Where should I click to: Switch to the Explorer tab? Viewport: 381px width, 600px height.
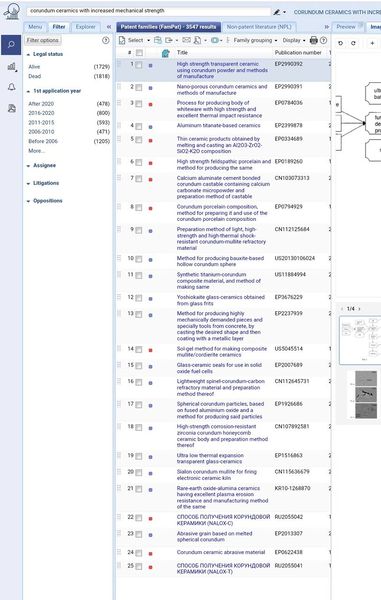tap(86, 27)
